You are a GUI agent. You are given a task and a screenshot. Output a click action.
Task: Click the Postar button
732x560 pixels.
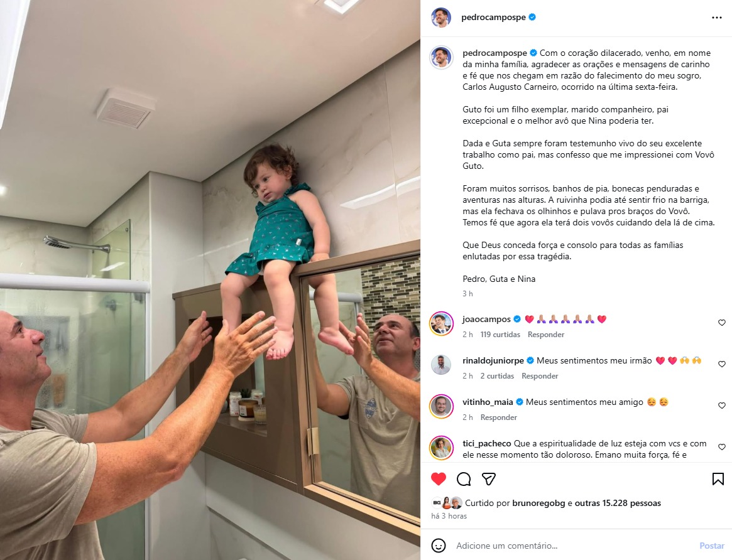711,546
